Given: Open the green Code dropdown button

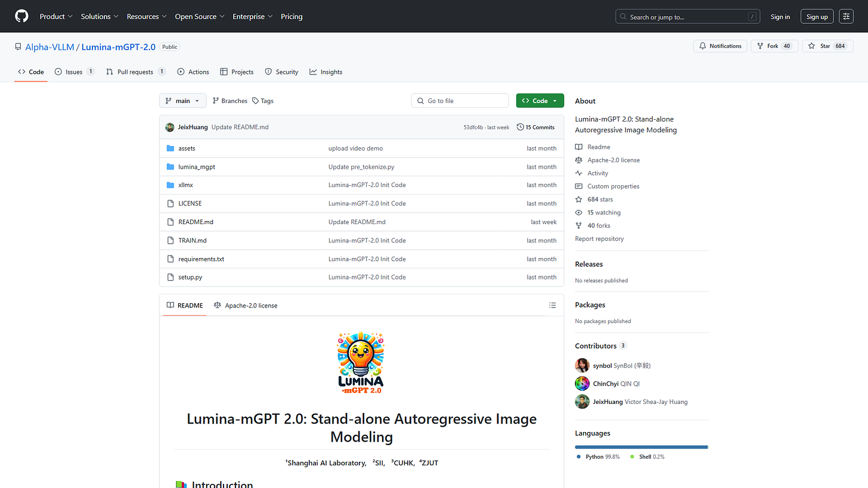Looking at the screenshot, I should 540,101.
